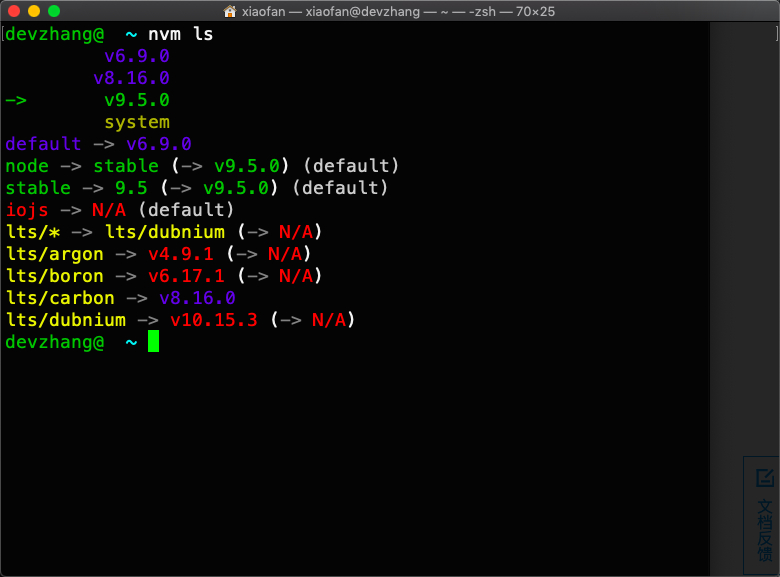Click v8.16.0 on the lts/carbon line
Screen dimensions: 780x577
(197, 298)
